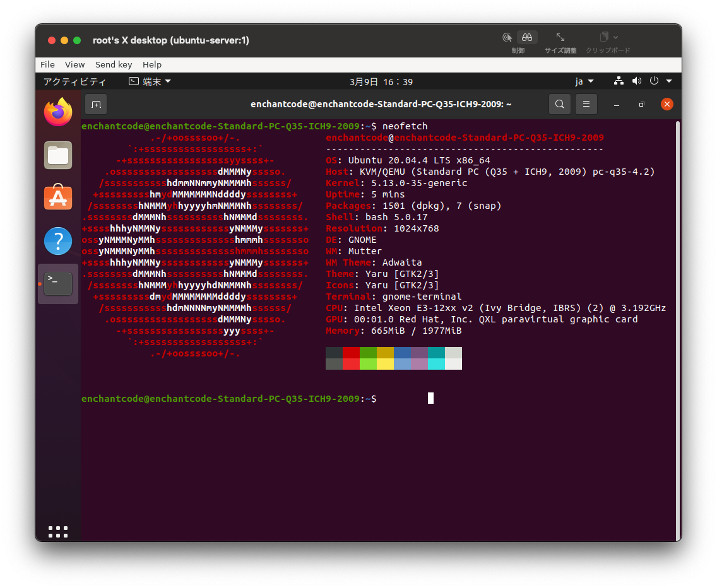717x588 pixels.
Task: Click the terminal search magnifier button
Action: 560,104
